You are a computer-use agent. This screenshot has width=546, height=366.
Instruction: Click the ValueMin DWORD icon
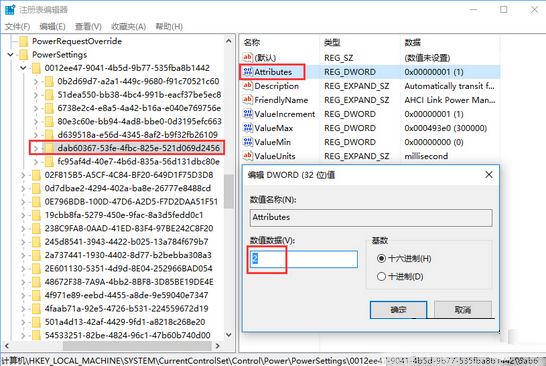248,142
